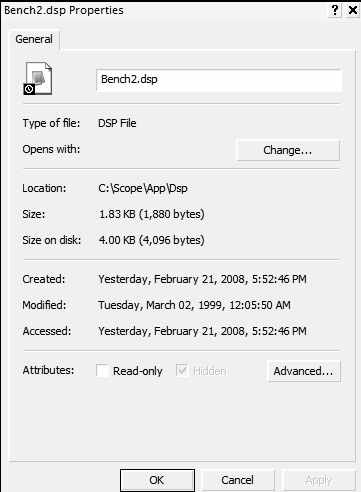Open the Change... program chooser
The height and width of the screenshot is (492, 361).
(x=288, y=150)
